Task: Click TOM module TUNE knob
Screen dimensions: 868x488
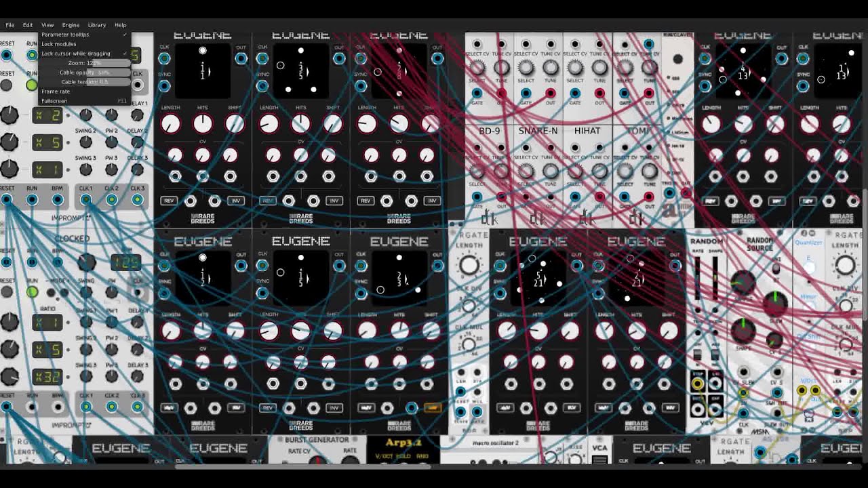Action: tap(649, 171)
